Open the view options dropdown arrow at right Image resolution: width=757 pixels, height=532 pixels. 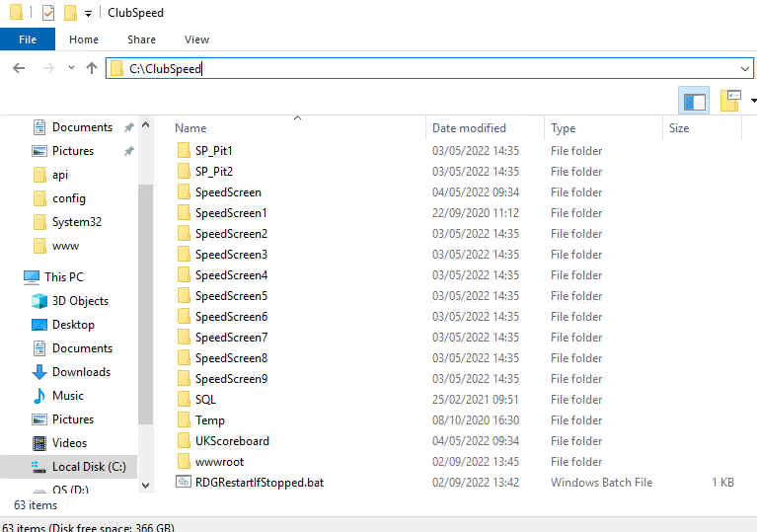tap(753, 101)
